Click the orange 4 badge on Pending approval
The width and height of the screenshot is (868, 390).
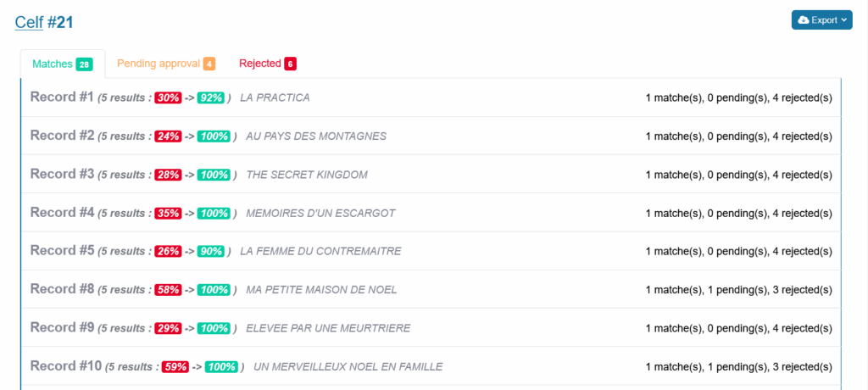pos(209,64)
